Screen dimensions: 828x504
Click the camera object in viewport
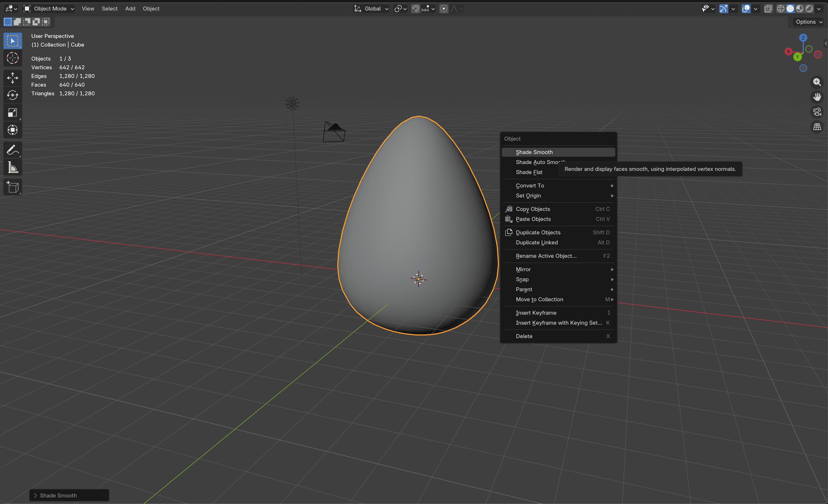334,132
